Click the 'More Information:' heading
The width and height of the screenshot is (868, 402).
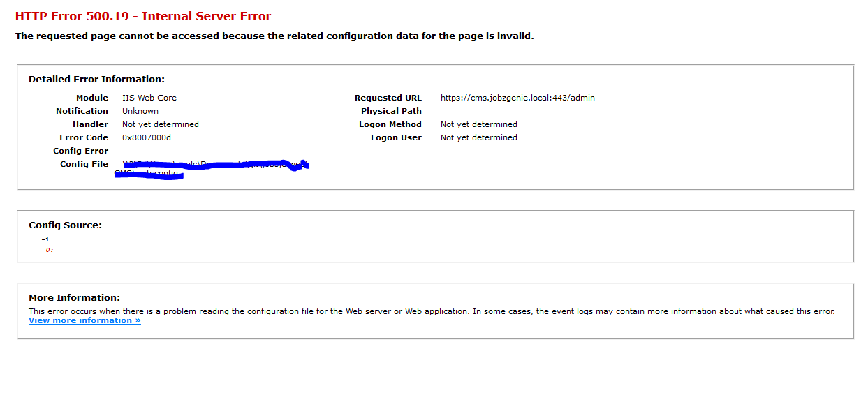[74, 298]
